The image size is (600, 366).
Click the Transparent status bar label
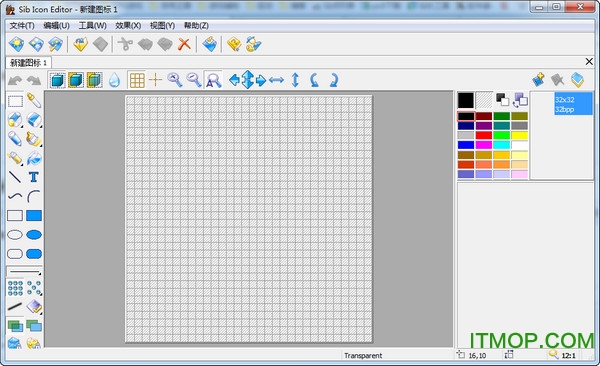click(x=363, y=356)
